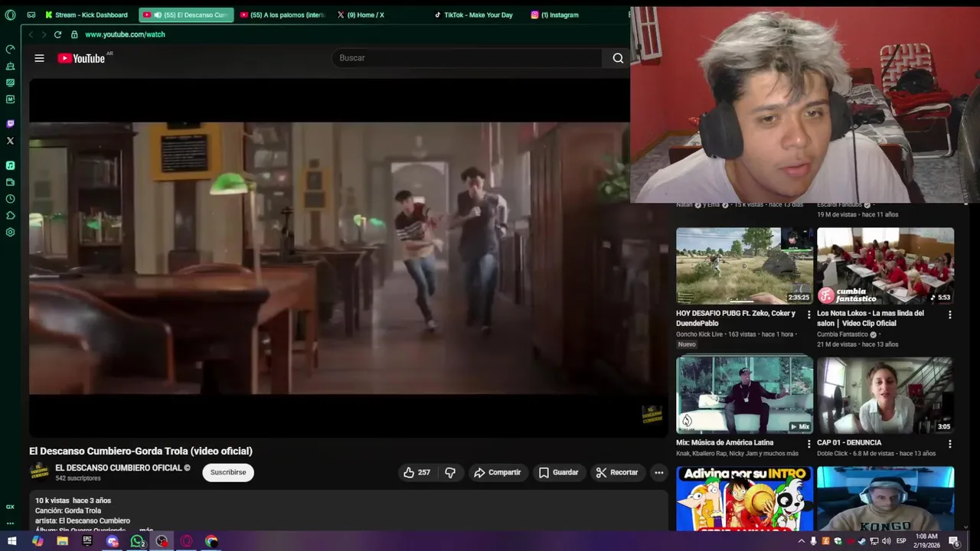Open Mix: Música de América Latina thumbnail
Image resolution: width=980 pixels, height=551 pixels.
click(744, 395)
